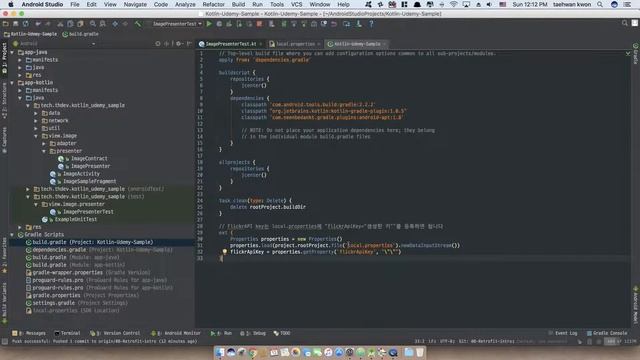
Task: Collapse the app-kotlin module node
Action: pos(12,82)
